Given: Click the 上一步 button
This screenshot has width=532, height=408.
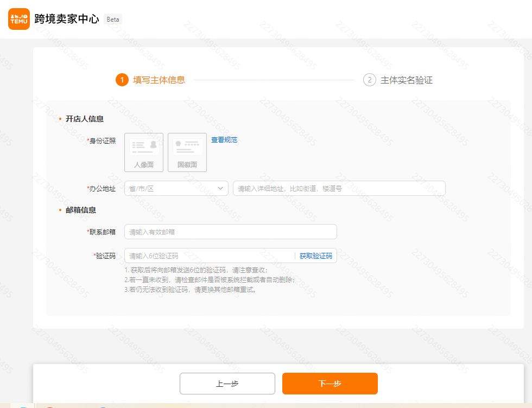Looking at the screenshot, I should tap(227, 384).
